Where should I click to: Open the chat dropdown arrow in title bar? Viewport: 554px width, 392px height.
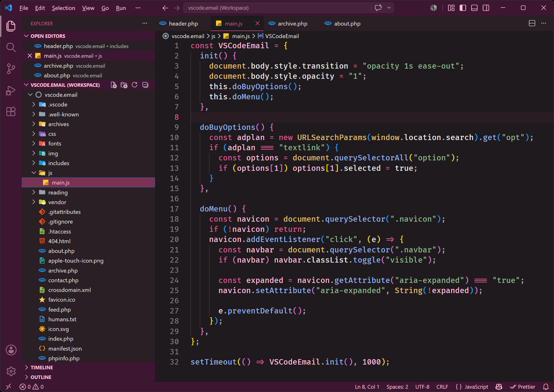pos(389,8)
